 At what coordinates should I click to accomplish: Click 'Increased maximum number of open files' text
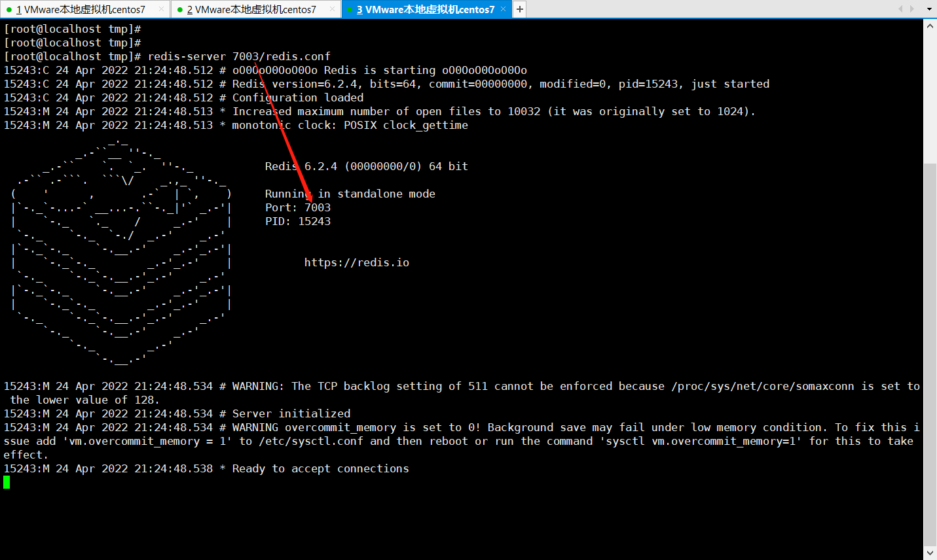[360, 111]
